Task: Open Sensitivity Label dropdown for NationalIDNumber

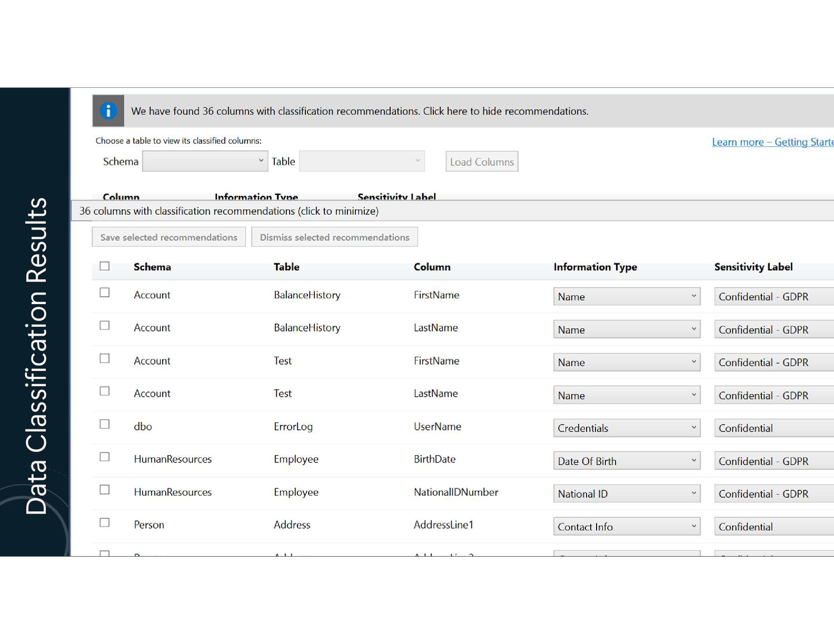Action: pyautogui.click(x=774, y=494)
